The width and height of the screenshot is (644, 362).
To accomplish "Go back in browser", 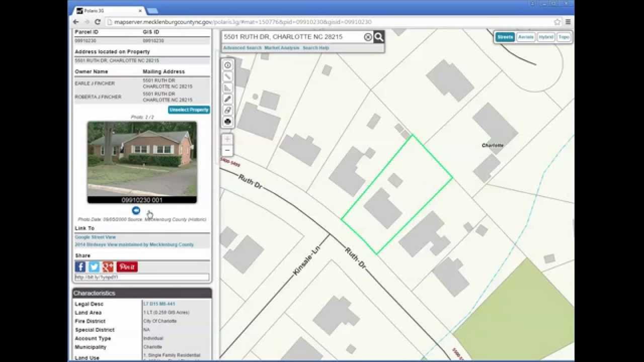I will click(x=76, y=22).
